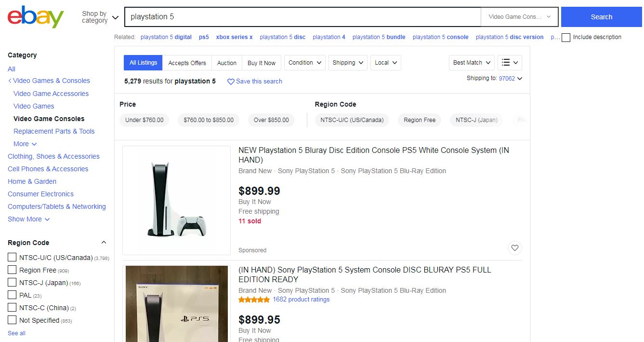Open the Condition filter dropdown

click(305, 63)
